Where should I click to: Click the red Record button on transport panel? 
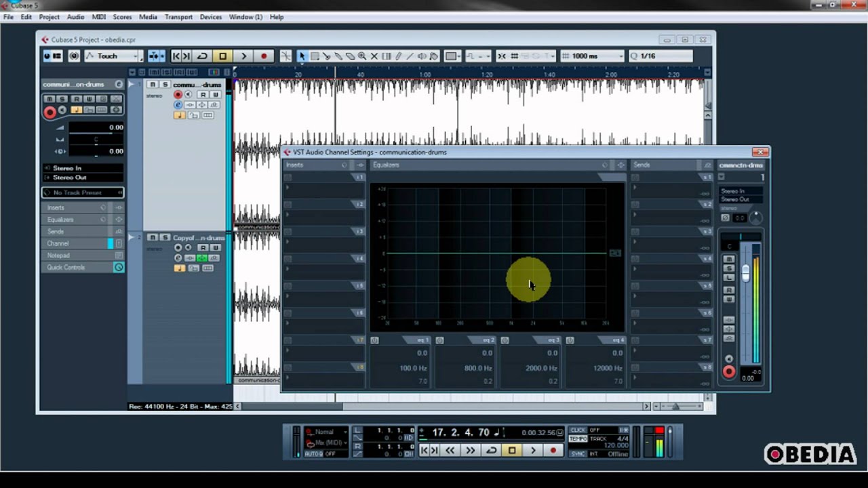[x=553, y=450]
